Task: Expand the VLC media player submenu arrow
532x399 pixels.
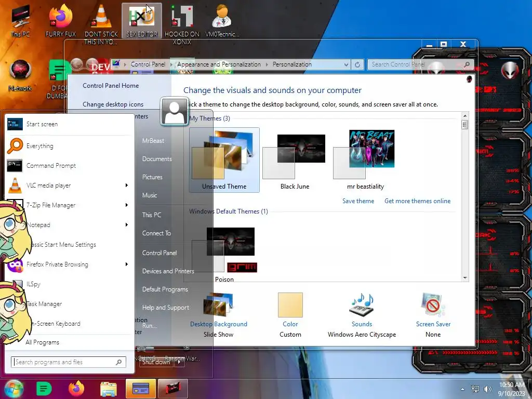Action: (127, 185)
